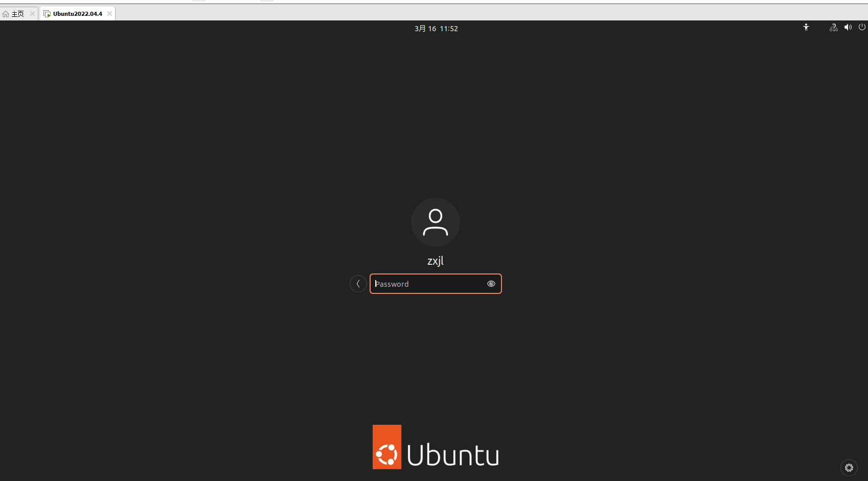Screen dimensions: 868x481
Task: Open the accessibility menu icon
Action: coord(806,28)
